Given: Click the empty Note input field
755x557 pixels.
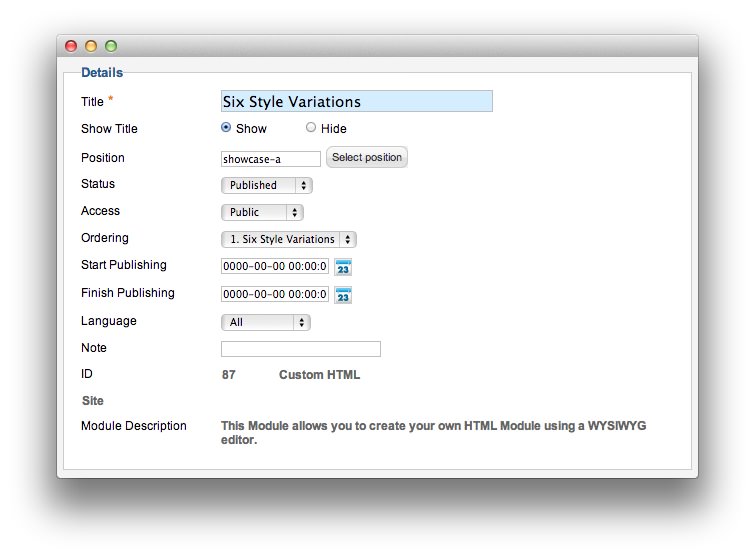Looking at the screenshot, I should click(301, 349).
